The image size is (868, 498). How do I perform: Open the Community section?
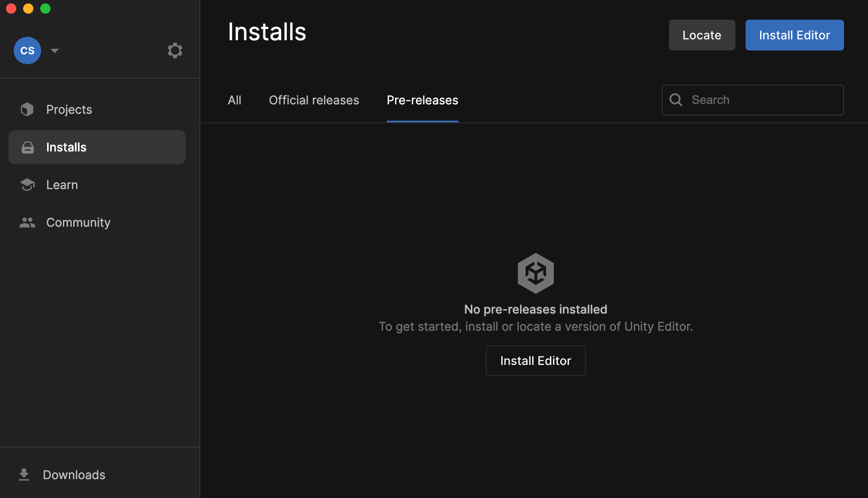[97, 222]
